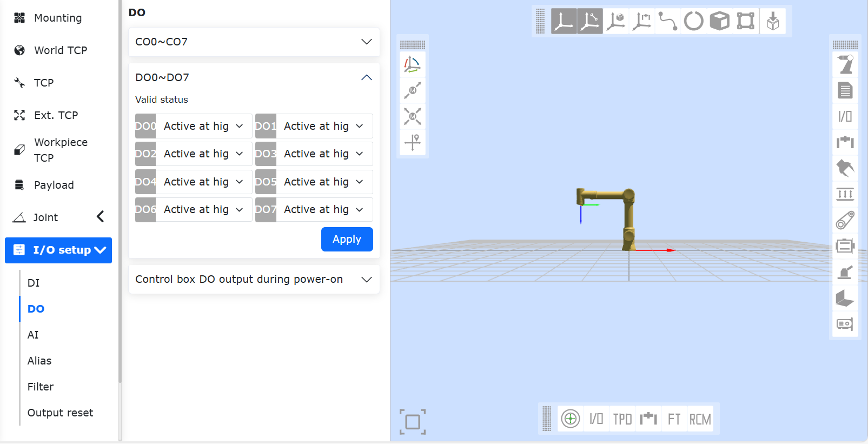
Task: Toggle RCM in the bottom toolbar
Action: (x=700, y=419)
